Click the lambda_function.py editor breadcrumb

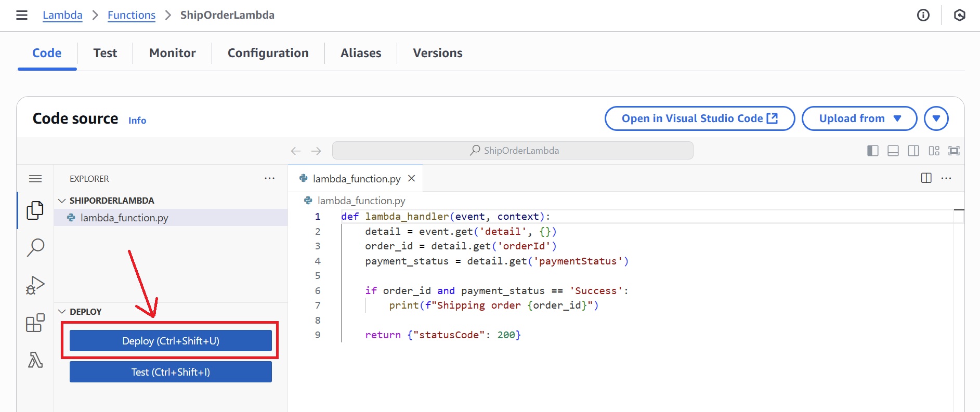pos(361,201)
